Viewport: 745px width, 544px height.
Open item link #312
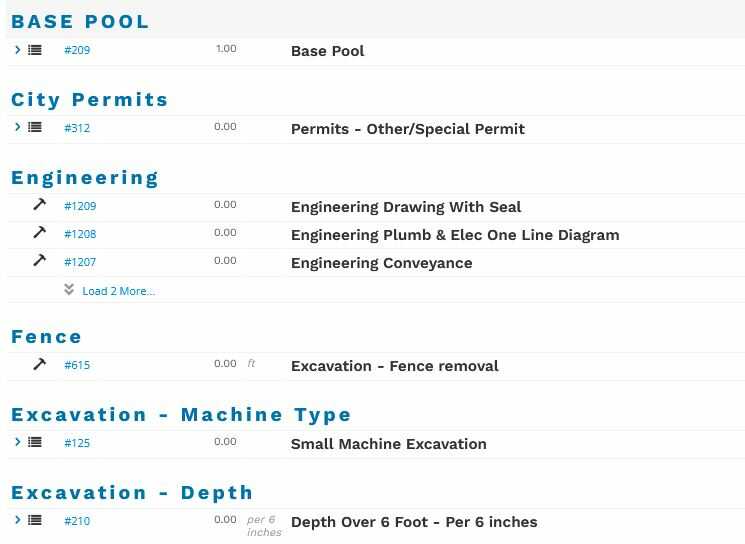(77, 128)
